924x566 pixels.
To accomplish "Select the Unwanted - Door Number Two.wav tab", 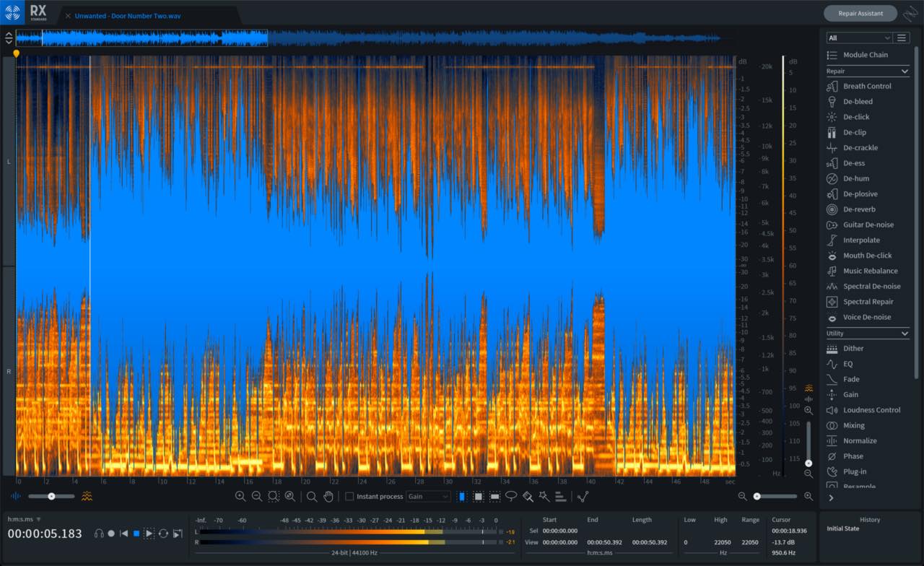I will pos(128,16).
